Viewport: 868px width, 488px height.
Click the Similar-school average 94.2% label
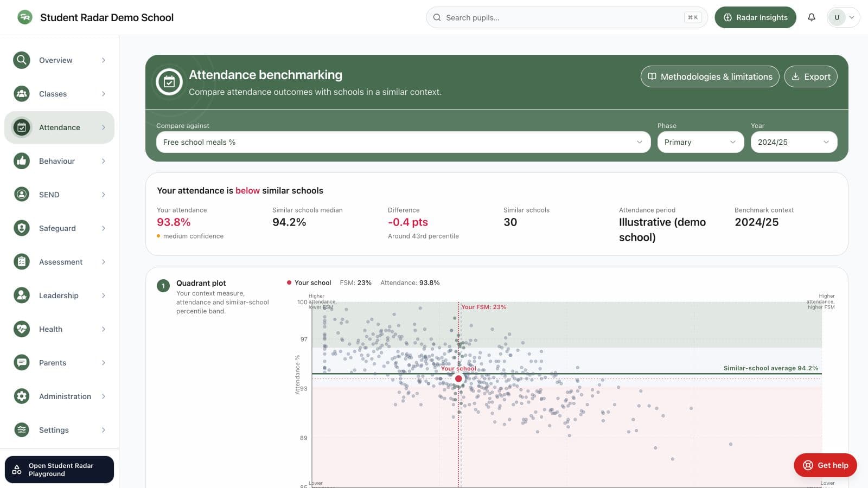point(771,368)
